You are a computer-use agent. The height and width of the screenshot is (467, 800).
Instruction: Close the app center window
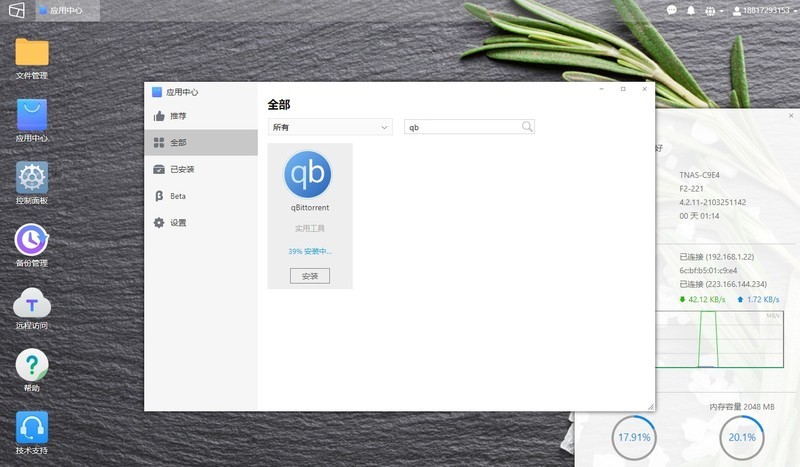tap(644, 89)
